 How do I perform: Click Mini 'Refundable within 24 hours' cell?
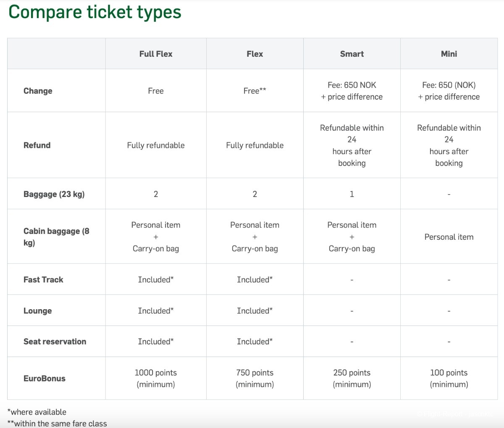tap(449, 145)
